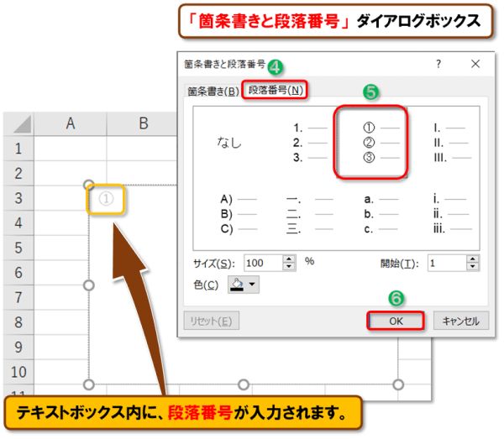504x439 pixels.
Task: Grab the text box bottom-left corner handle
Action: pos(89,384)
